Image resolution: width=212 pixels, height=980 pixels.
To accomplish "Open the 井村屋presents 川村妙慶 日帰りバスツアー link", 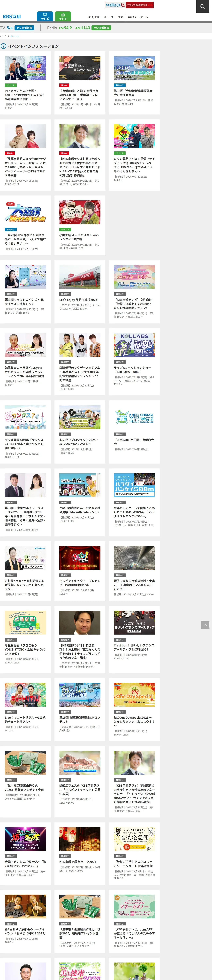I will pyautogui.click(x=25, y=585).
